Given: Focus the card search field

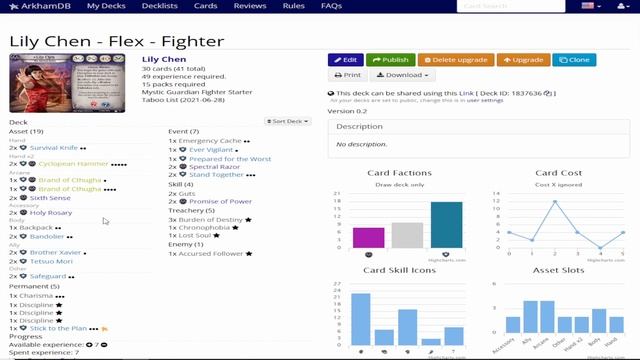Looking at the screenshot, I should [511, 6].
